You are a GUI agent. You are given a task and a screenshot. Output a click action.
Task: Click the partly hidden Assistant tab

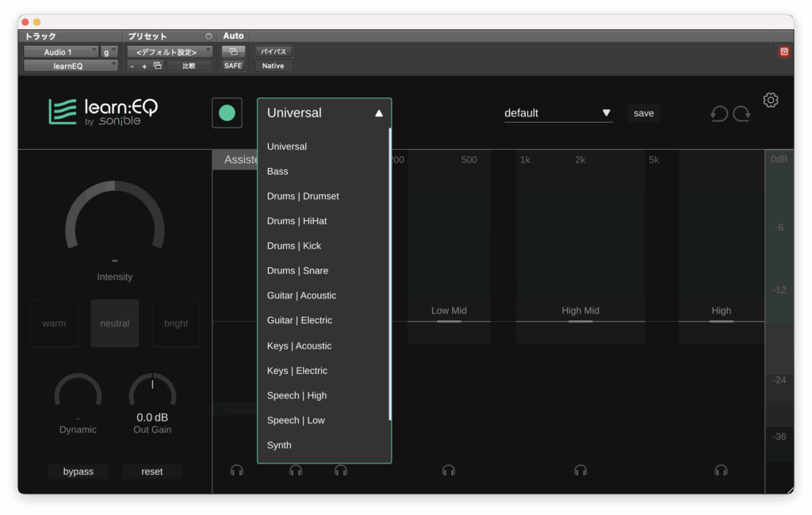(235, 159)
